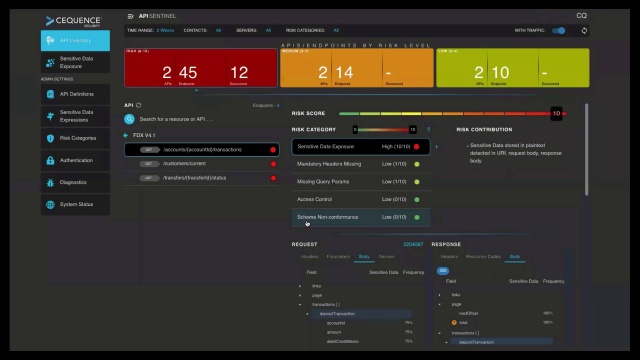Click the Endpoints - 3 count label

point(266,105)
